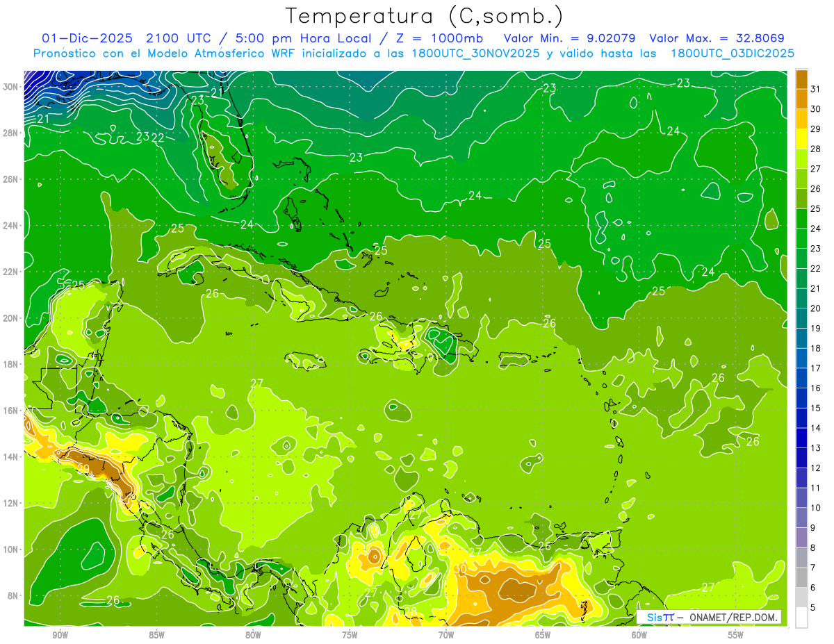Click the '90W' longitude axis label

60,634
